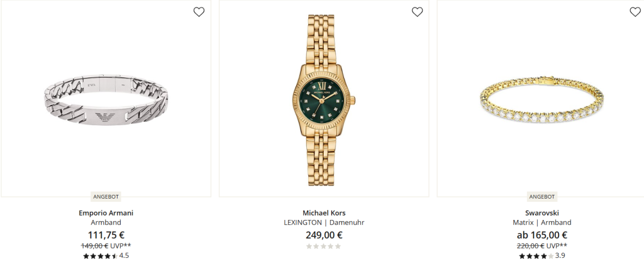Screen dimensions: 644x264
Task: Open the gold Michael Kors watch image
Action: tap(324, 100)
